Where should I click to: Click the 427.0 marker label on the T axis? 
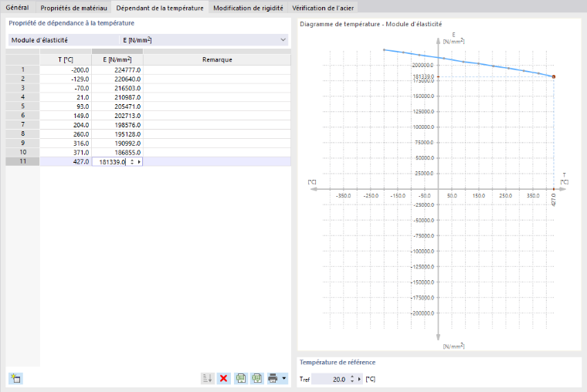[x=554, y=200]
